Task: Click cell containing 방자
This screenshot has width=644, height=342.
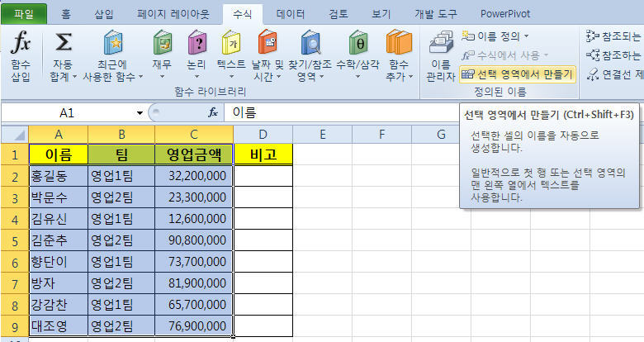Action: [x=59, y=283]
